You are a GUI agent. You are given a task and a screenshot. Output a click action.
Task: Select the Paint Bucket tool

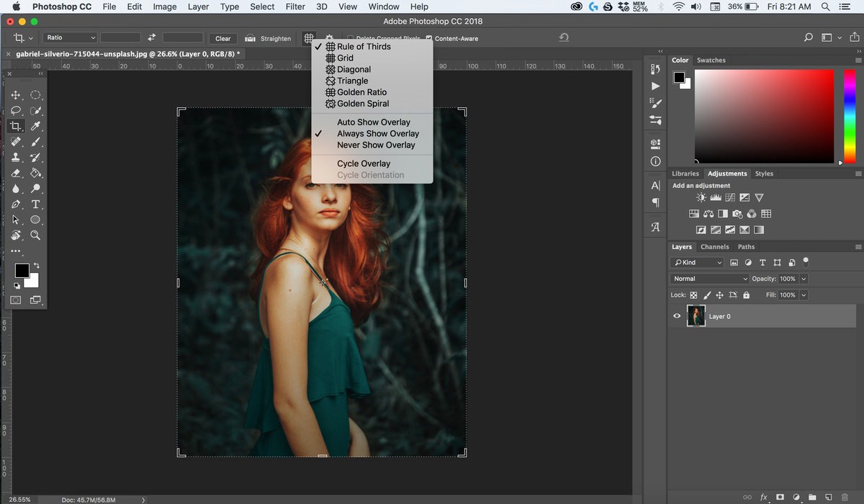35,173
